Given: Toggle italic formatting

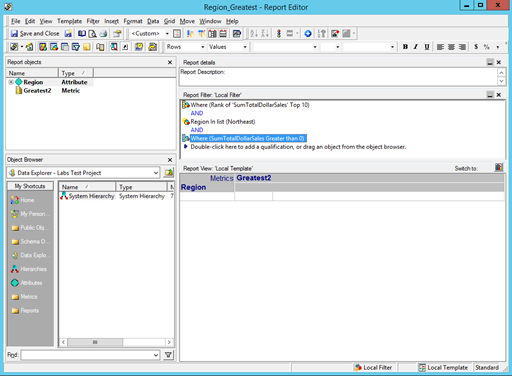Looking at the screenshot, I should pyautogui.click(x=416, y=47).
